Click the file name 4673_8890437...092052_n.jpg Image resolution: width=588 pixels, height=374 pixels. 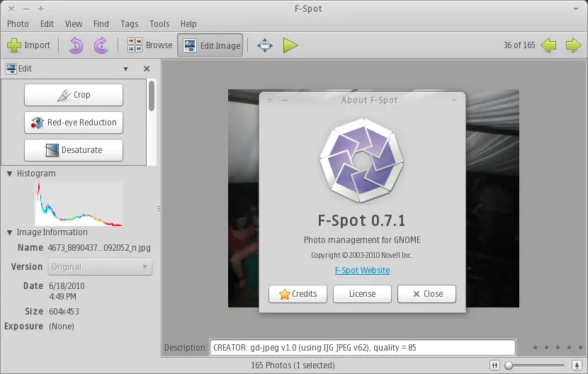point(99,248)
